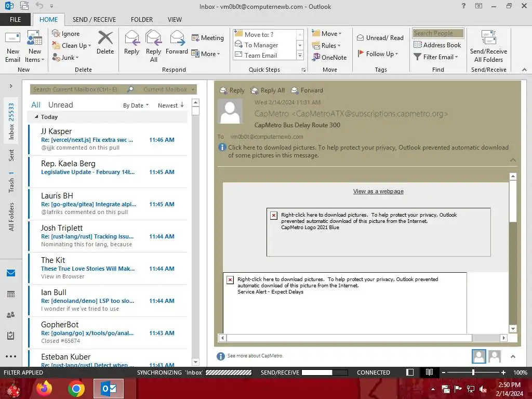The width and height of the screenshot is (532, 399).
Task: Open the email from JJ Kasper
Action: 108,139
